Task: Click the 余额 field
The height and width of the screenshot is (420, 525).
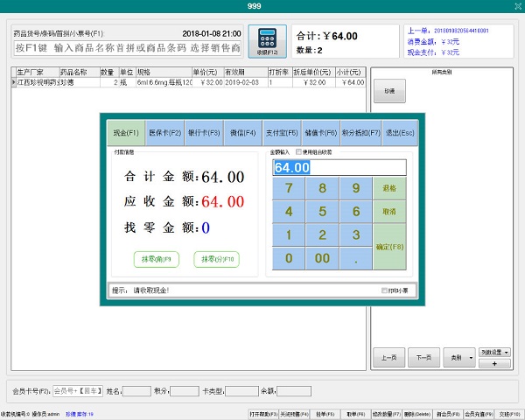Action: tap(294, 391)
